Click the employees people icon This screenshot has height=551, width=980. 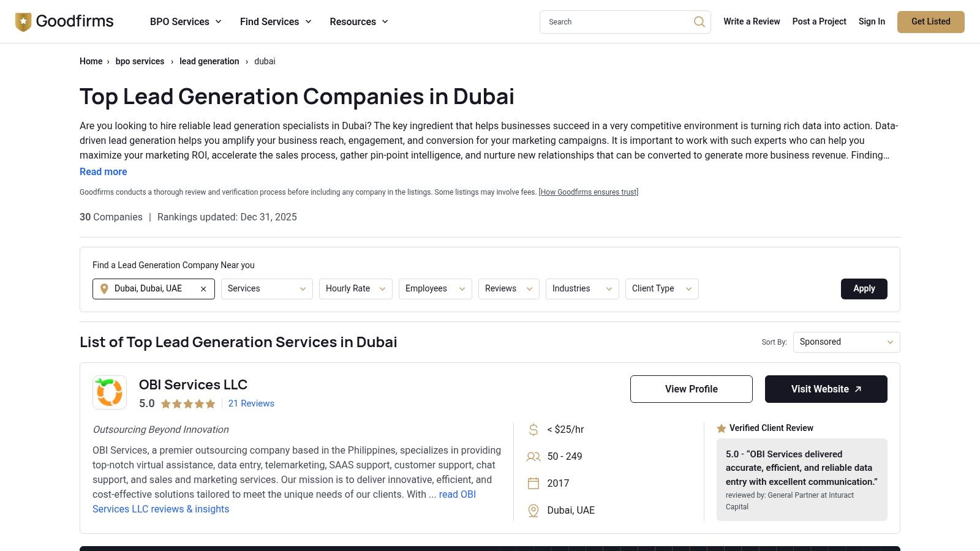[532, 456]
